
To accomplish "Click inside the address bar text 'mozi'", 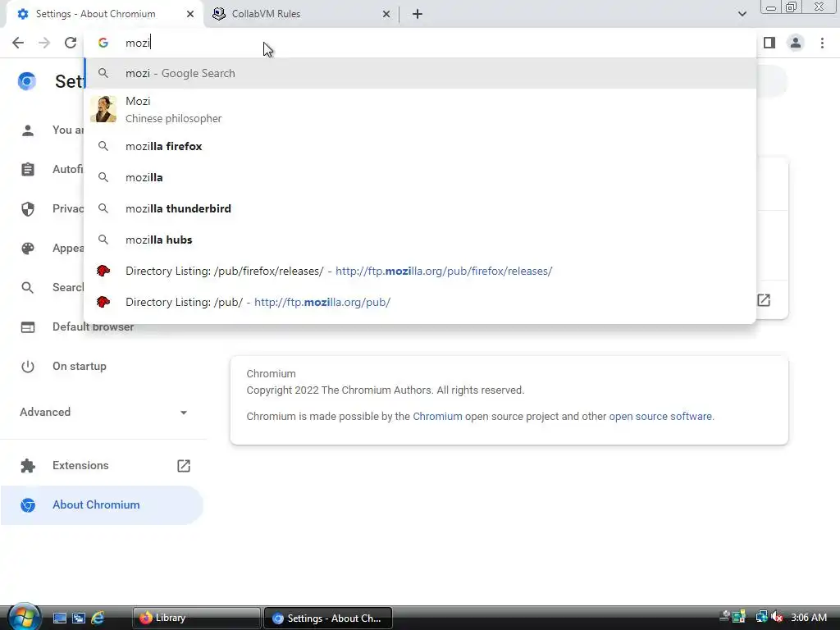I will point(138,43).
